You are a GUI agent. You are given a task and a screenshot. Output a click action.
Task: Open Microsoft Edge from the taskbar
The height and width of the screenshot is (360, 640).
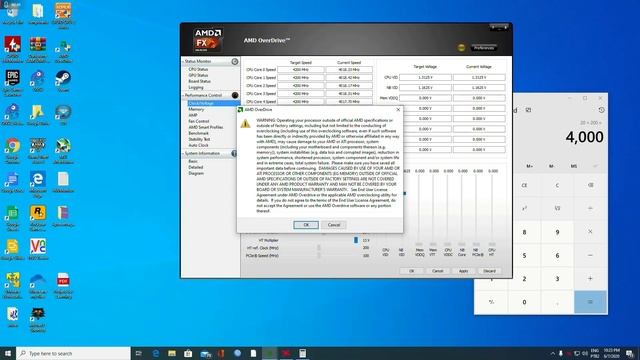click(x=156, y=353)
